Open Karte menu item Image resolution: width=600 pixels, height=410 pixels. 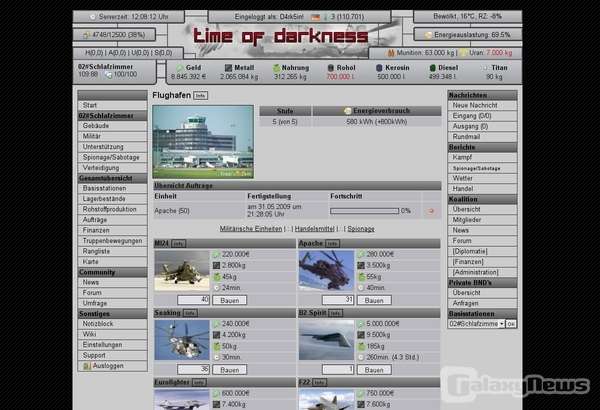point(112,262)
